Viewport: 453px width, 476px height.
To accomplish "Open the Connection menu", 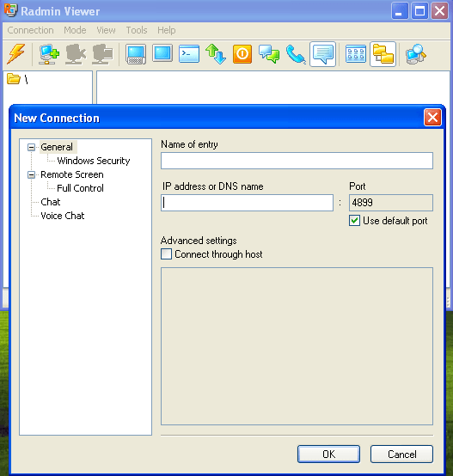I will 30,30.
